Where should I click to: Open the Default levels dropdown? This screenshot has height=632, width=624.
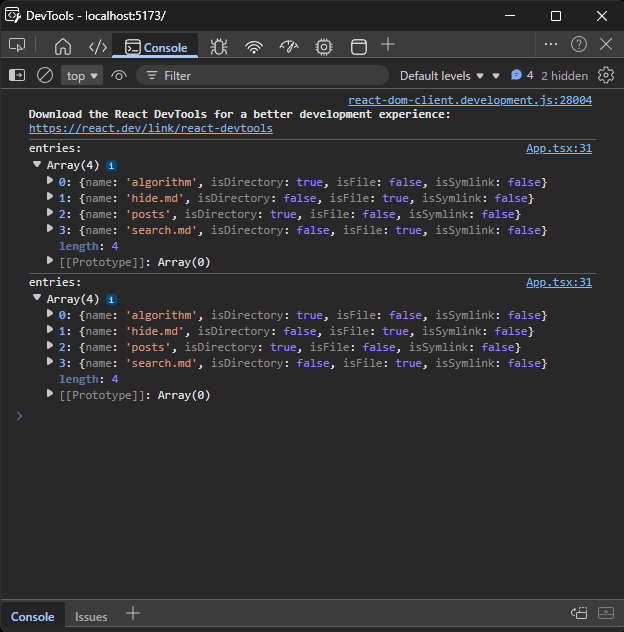click(x=442, y=75)
